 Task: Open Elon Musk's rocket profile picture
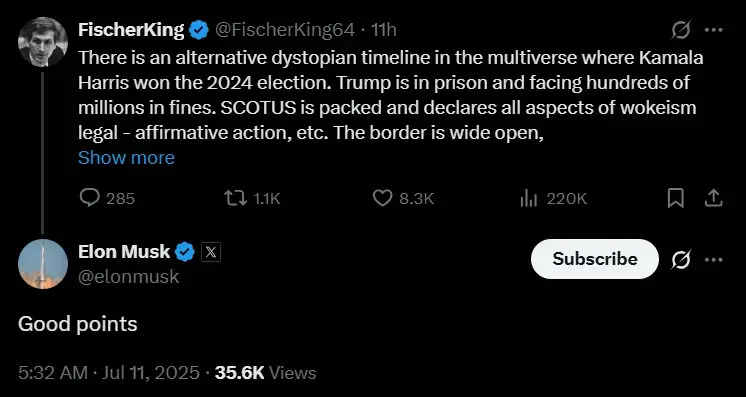(42, 264)
